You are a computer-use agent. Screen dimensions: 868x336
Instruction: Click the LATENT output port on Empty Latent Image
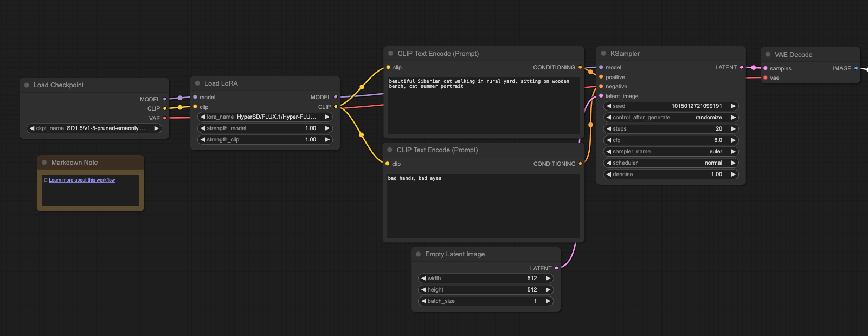(x=556, y=268)
